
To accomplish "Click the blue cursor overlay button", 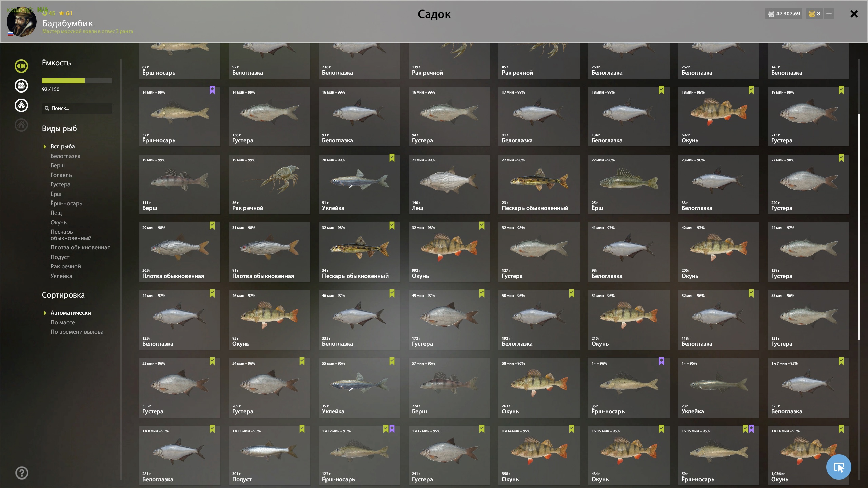I will coord(839,467).
